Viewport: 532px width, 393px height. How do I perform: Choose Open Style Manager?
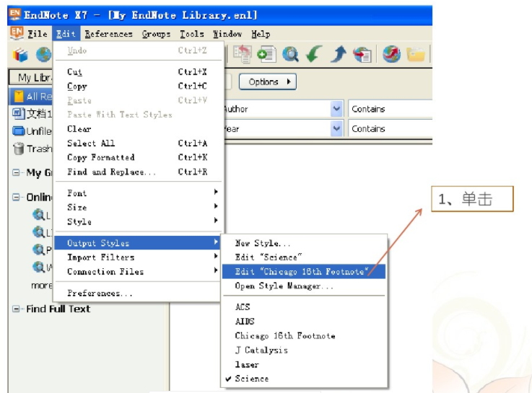(304, 286)
